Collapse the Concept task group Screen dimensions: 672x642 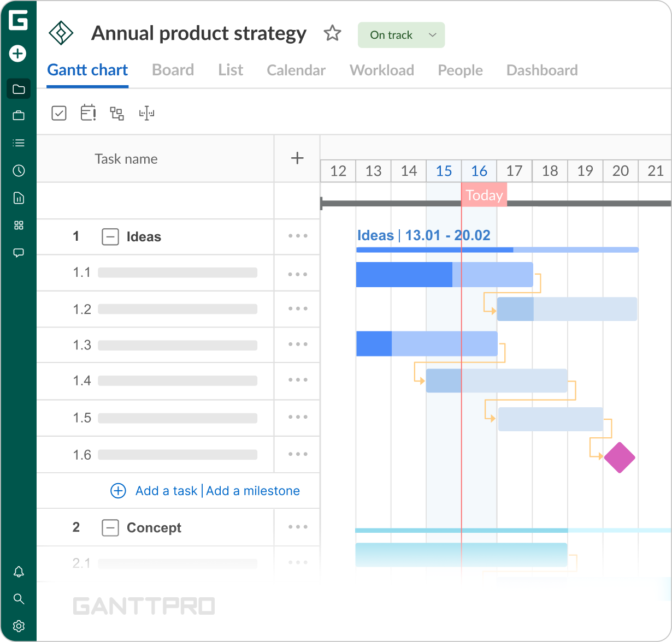click(110, 528)
